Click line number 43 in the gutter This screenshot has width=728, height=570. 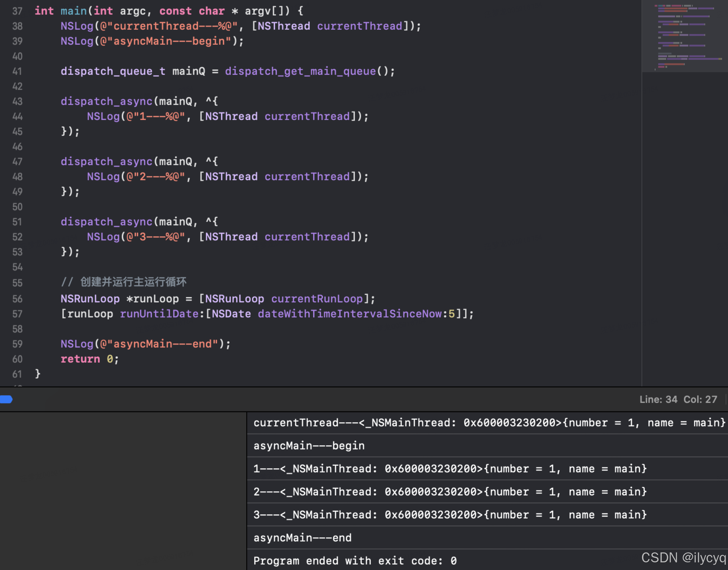[x=17, y=102]
